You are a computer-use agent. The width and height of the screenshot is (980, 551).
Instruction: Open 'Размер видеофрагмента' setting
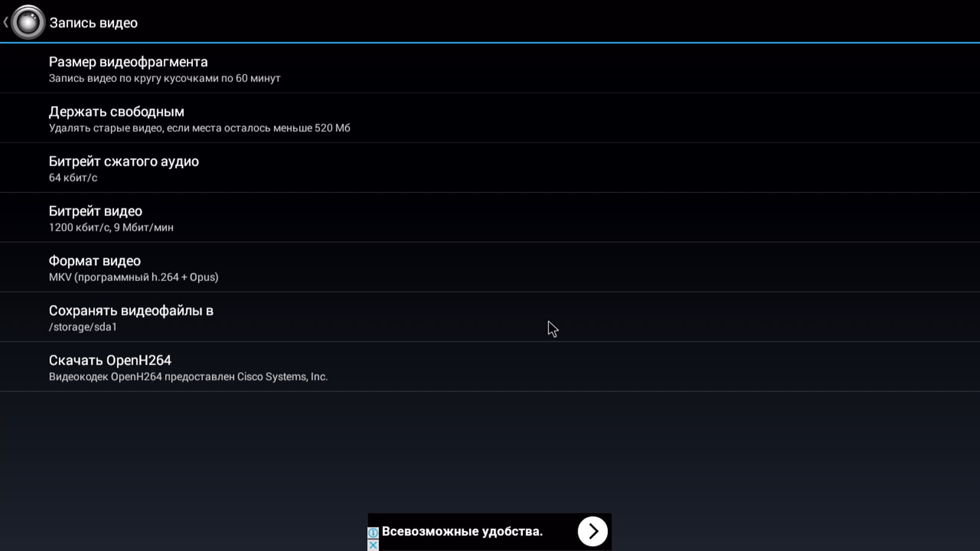coord(128,62)
